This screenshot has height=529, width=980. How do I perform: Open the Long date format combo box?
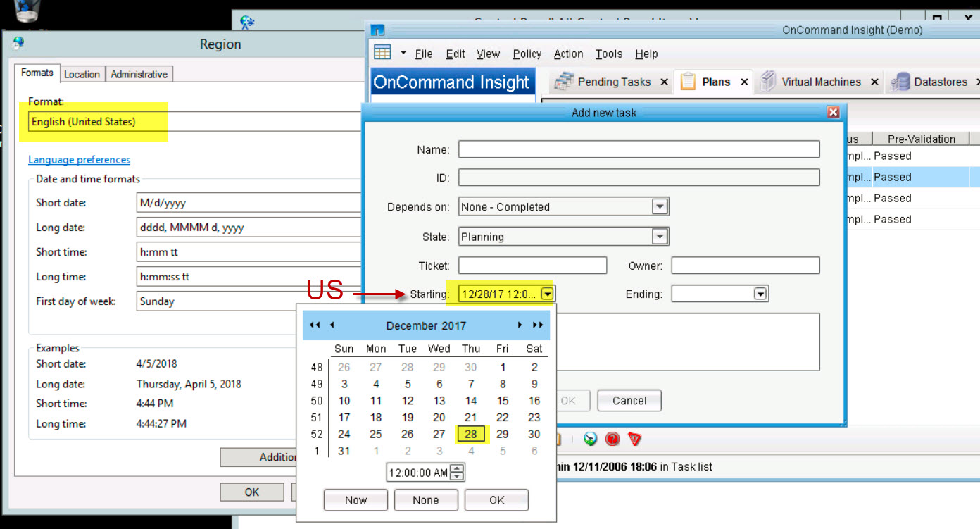[249, 228]
